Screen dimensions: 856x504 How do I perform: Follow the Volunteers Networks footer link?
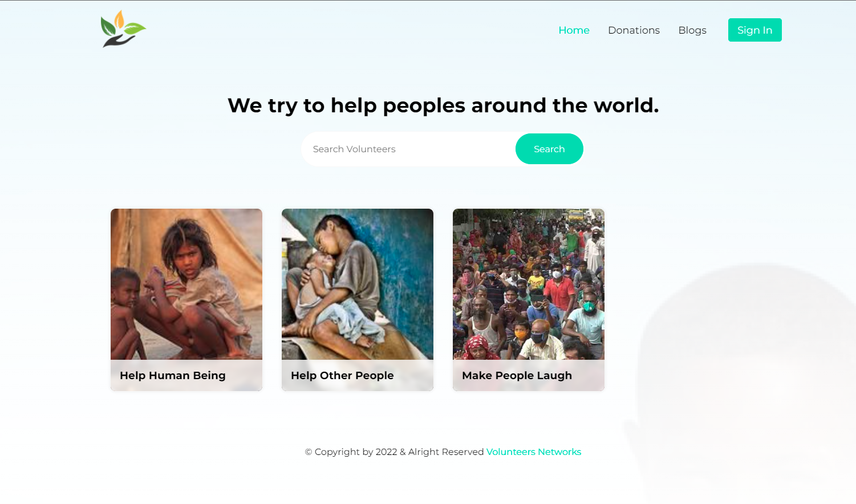click(x=534, y=452)
